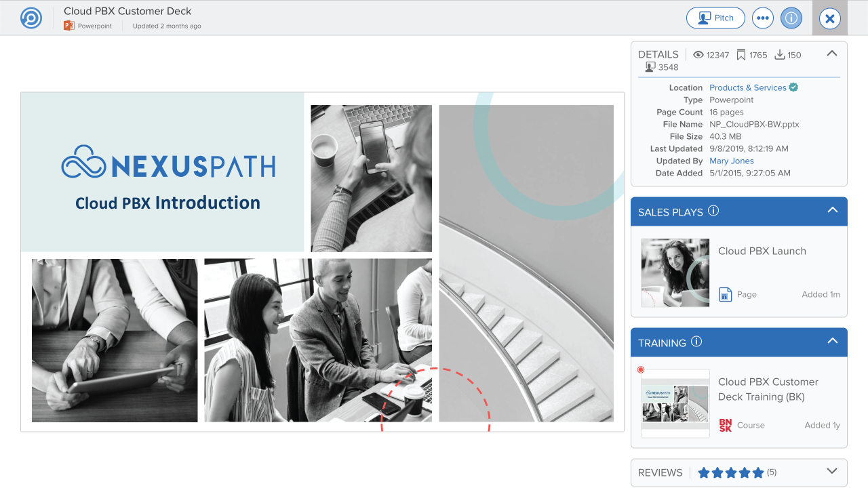
Task: Open Cloud PBX Customer Deck Training course
Action: [768, 389]
